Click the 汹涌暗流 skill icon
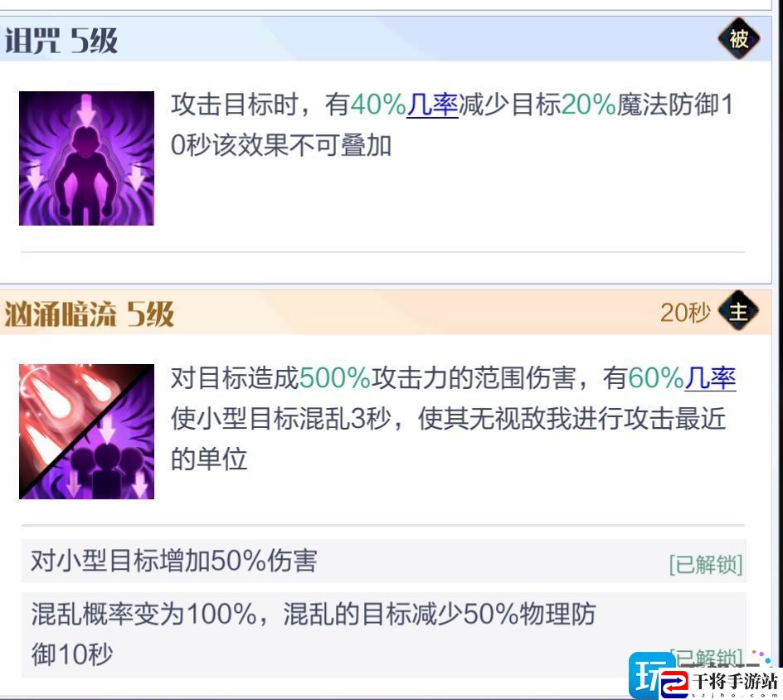This screenshot has width=783, height=700. pyautogui.click(x=86, y=431)
